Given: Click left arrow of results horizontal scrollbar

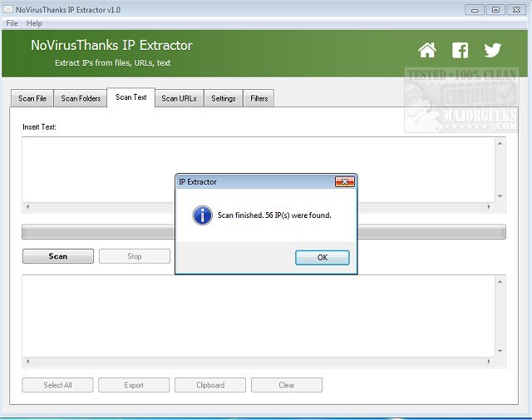Looking at the screenshot, I should (x=27, y=361).
